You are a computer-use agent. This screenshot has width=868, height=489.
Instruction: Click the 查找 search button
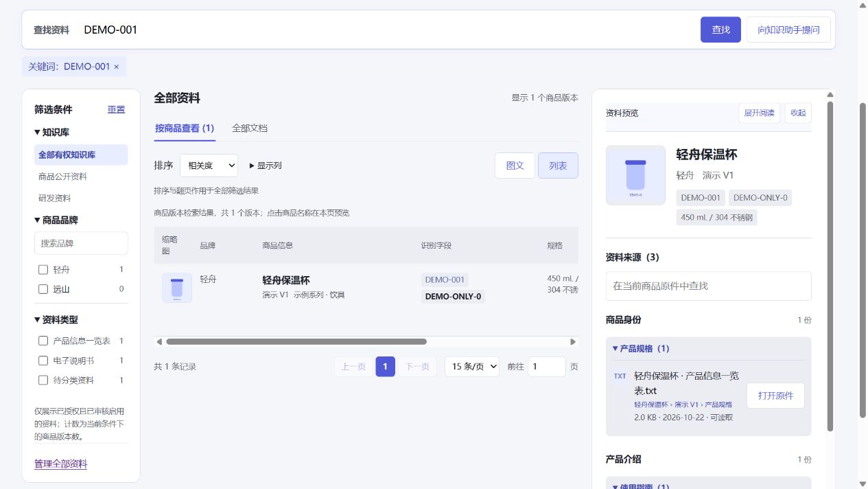(x=720, y=30)
